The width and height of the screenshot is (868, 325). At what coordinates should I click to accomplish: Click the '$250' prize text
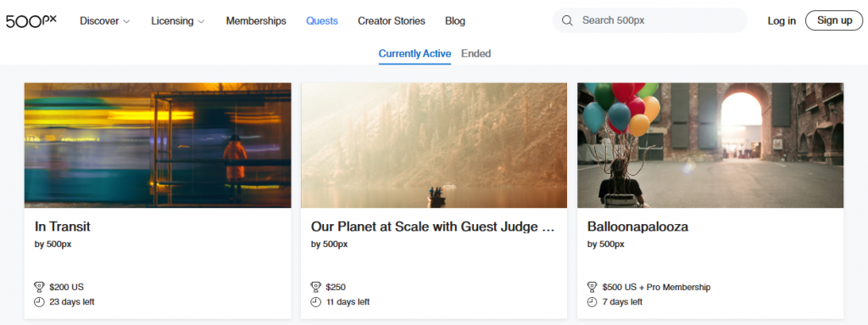pos(336,288)
